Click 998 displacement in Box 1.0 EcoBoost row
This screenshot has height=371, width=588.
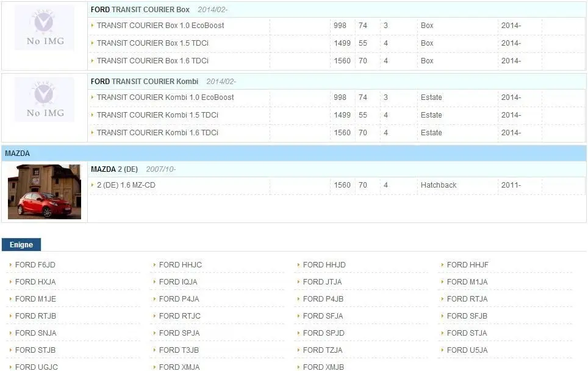point(340,26)
